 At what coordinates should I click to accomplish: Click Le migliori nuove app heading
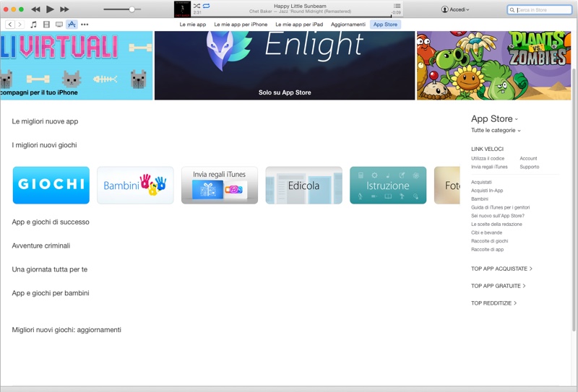point(45,121)
